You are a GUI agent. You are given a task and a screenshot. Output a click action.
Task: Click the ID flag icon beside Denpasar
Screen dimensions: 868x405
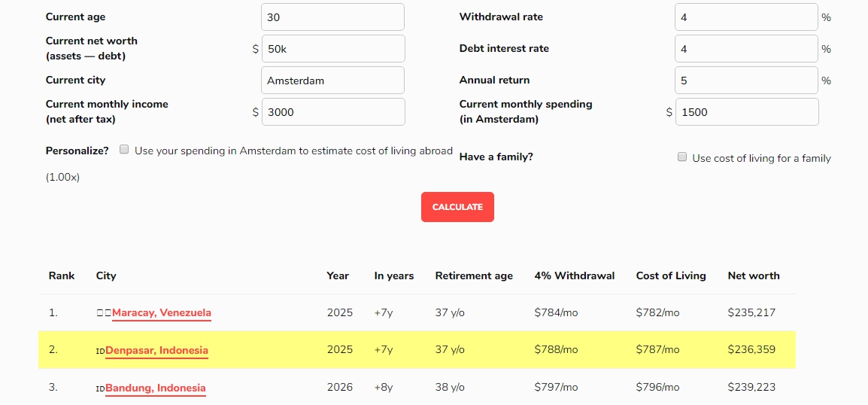100,351
